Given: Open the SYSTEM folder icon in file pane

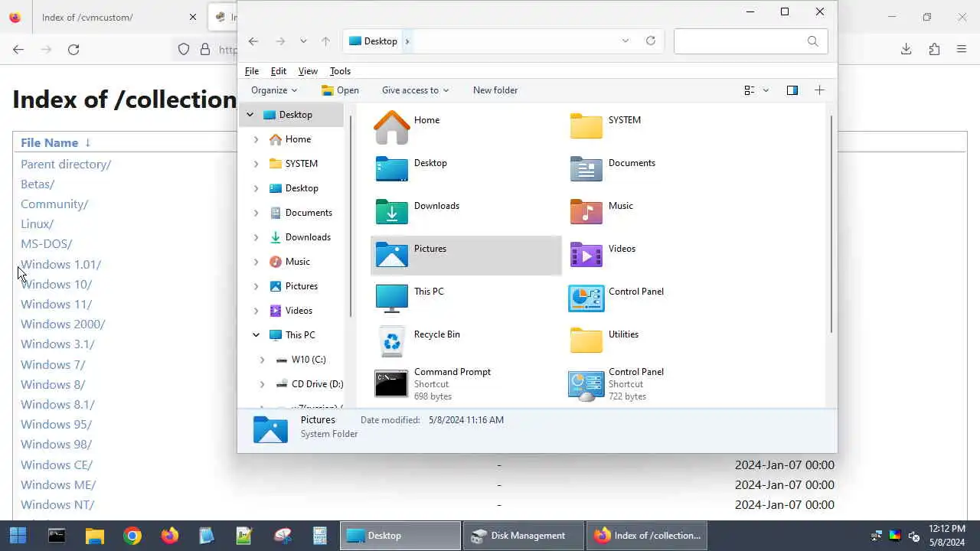Looking at the screenshot, I should (x=586, y=127).
